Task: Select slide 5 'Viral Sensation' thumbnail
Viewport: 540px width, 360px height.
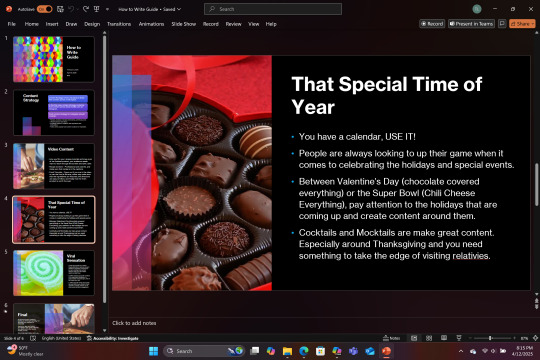Action: pyautogui.click(x=54, y=273)
